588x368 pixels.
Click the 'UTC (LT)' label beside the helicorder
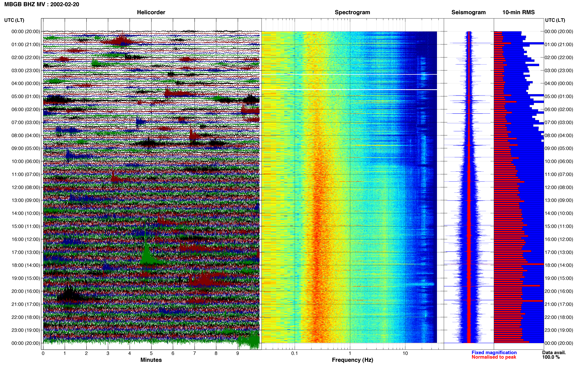[x=14, y=20]
